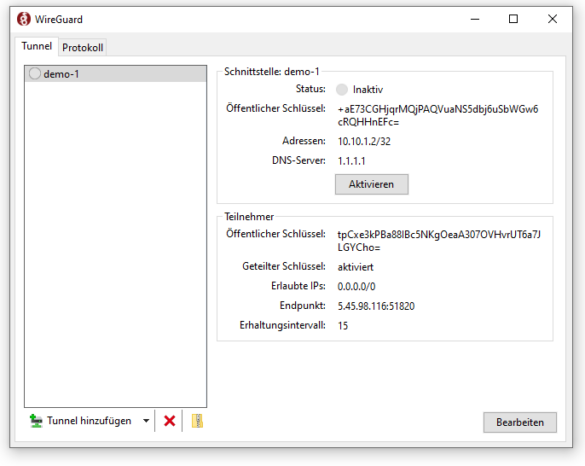Click the interface public key value
Screen dimensions: 585x466
438,115
